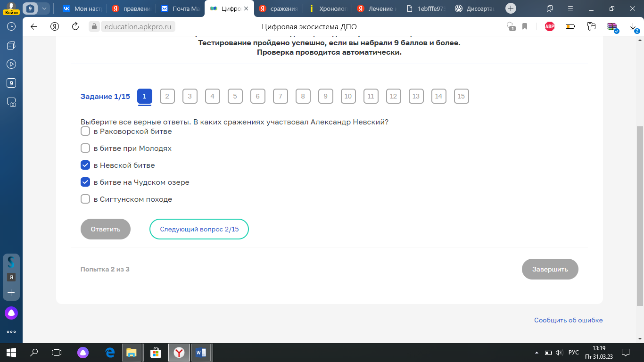Open the sidebar three-dots menu
The width and height of the screenshot is (644, 362).
(x=11, y=331)
